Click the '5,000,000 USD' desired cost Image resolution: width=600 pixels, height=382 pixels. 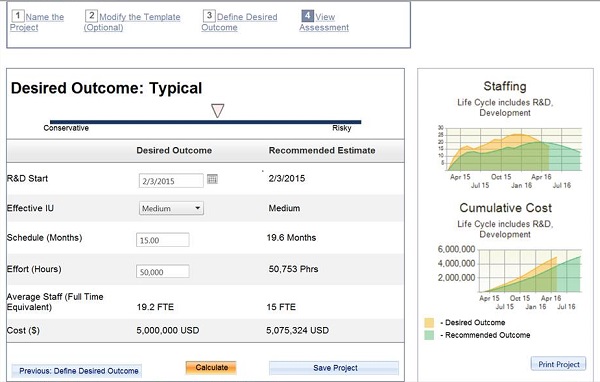[x=168, y=330]
